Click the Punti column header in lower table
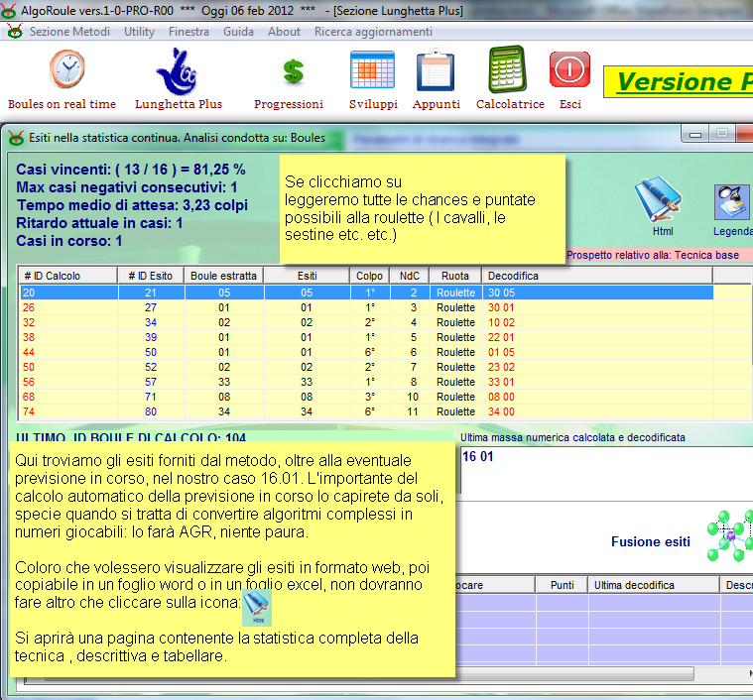The image size is (753, 700). (x=562, y=585)
